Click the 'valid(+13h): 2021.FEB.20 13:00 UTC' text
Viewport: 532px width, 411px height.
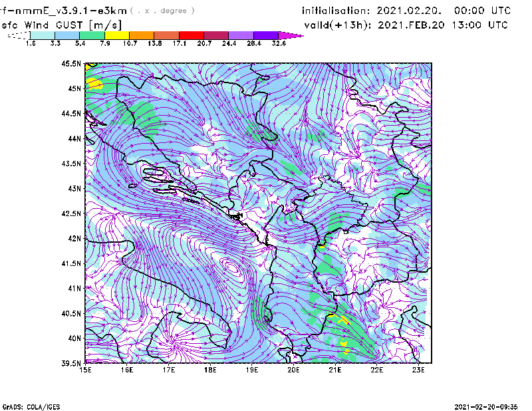click(x=406, y=25)
